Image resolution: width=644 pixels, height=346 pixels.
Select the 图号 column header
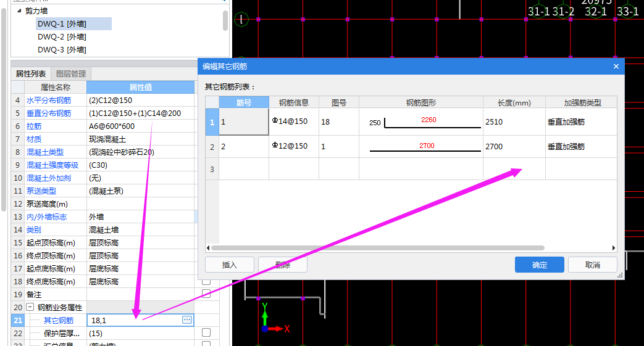(339, 102)
